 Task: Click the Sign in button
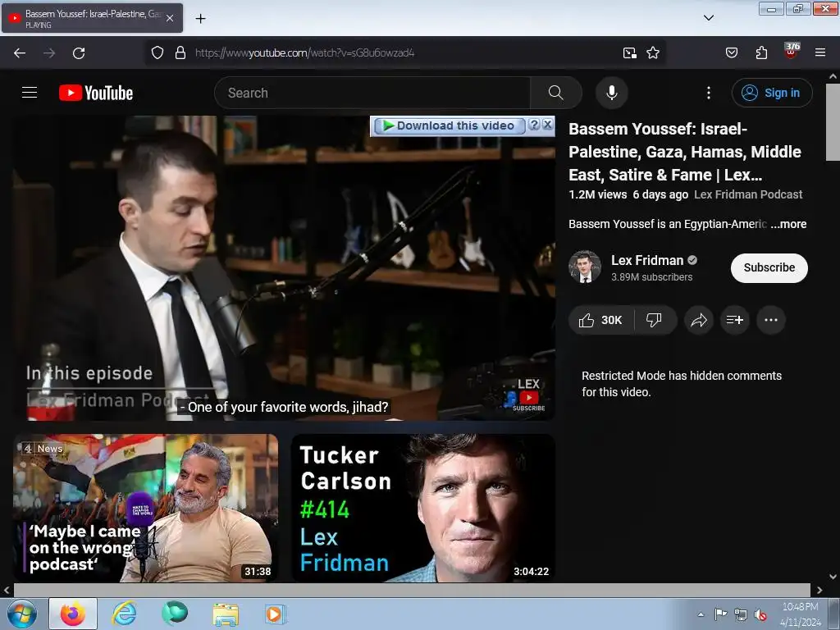(x=772, y=93)
